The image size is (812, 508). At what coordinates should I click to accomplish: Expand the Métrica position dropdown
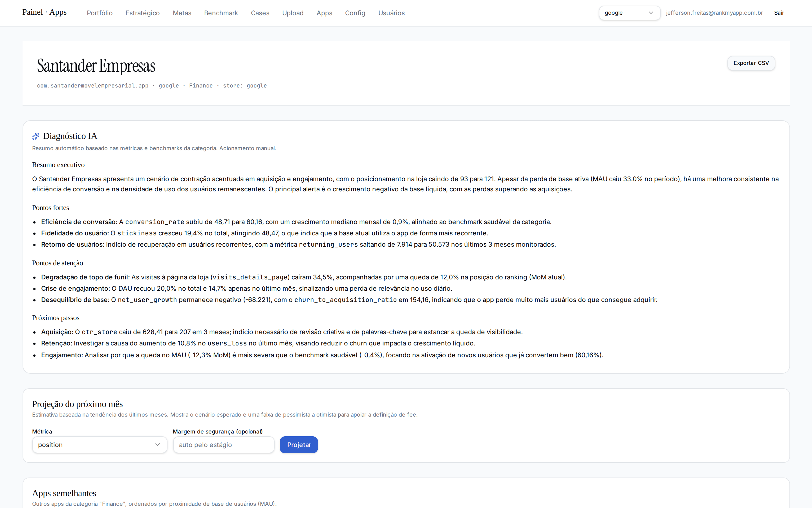tap(99, 444)
